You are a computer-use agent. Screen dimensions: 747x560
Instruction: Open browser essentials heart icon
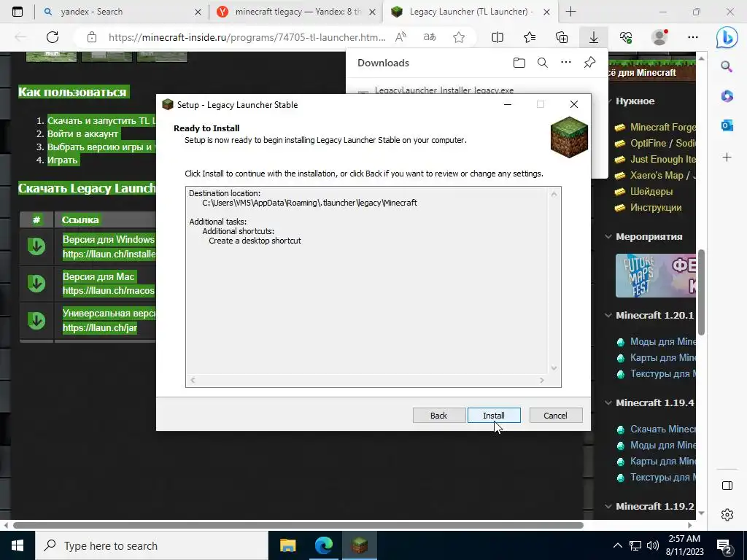coord(626,37)
